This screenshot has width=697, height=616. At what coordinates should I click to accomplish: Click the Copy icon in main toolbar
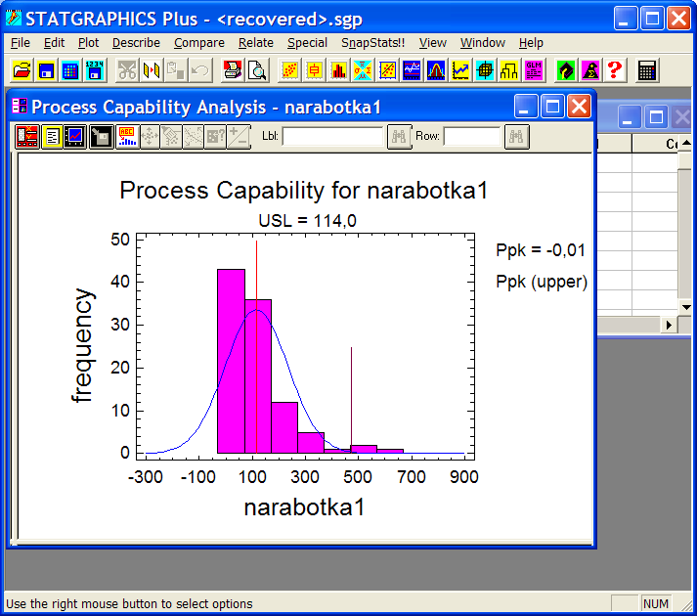coord(152,70)
